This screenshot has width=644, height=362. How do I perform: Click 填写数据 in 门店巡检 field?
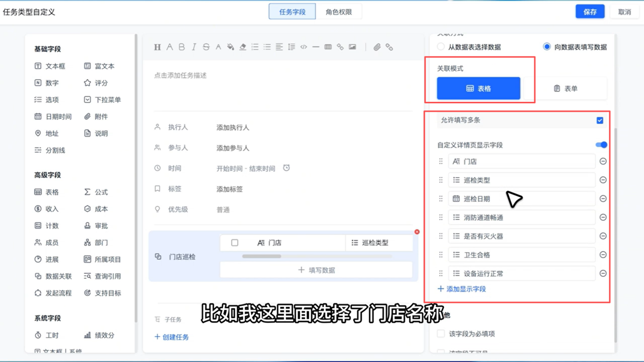[316, 270]
